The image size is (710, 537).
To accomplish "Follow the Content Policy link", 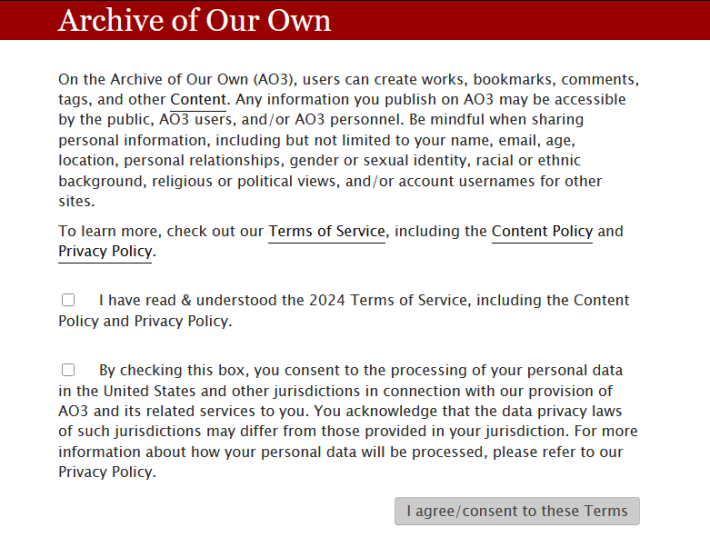I will 542,231.
